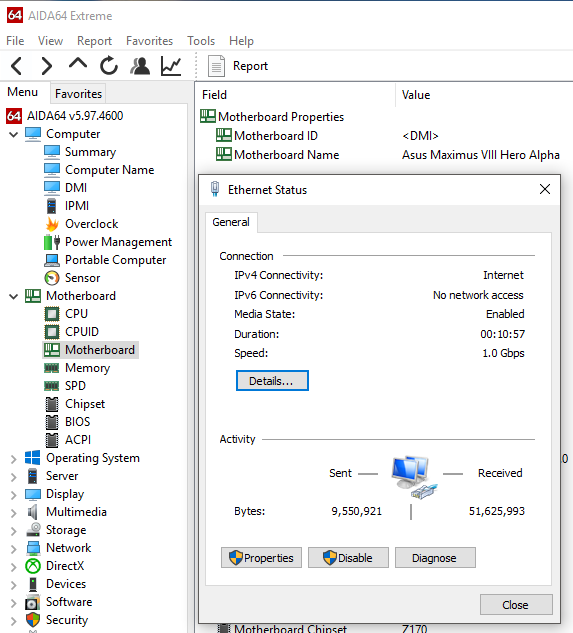Image resolution: width=573 pixels, height=633 pixels.
Task: Click the Diagnose button
Action: (x=435, y=558)
